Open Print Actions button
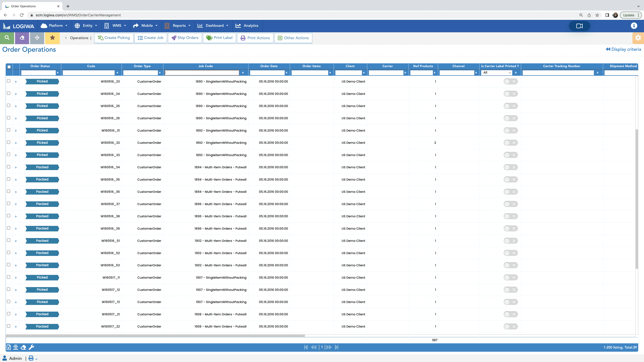The width and height of the screenshot is (644, 362). point(255,38)
